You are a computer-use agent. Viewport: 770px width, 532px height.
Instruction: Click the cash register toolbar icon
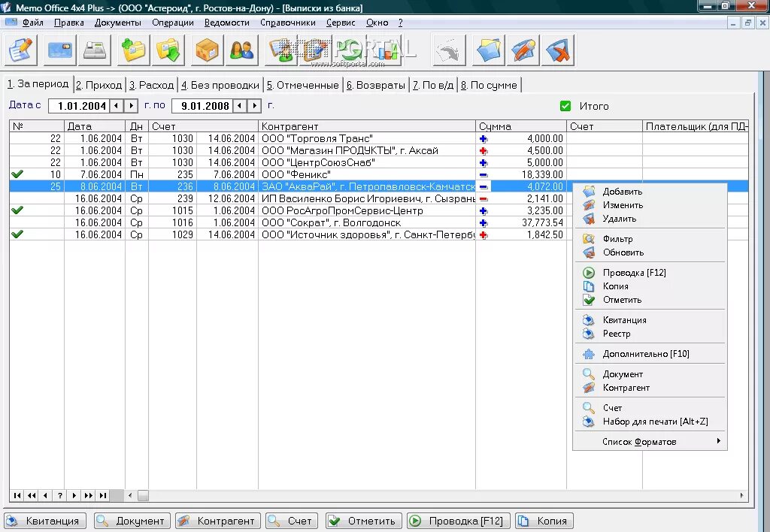pyautogui.click(x=94, y=50)
